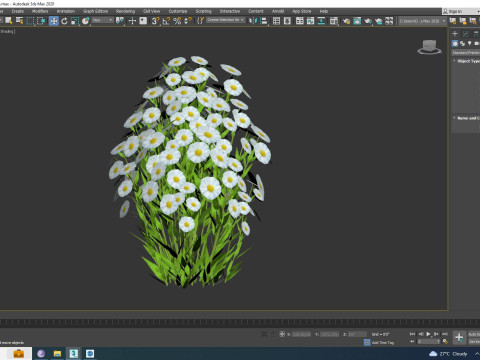Open Sign In dropdown
The width and height of the screenshot is (480, 360).
[461, 11]
